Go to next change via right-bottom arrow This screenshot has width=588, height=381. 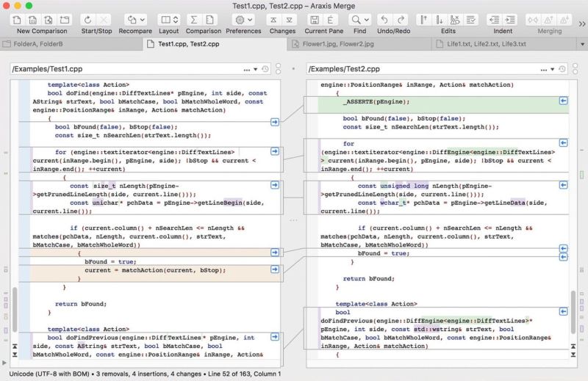tap(573, 355)
